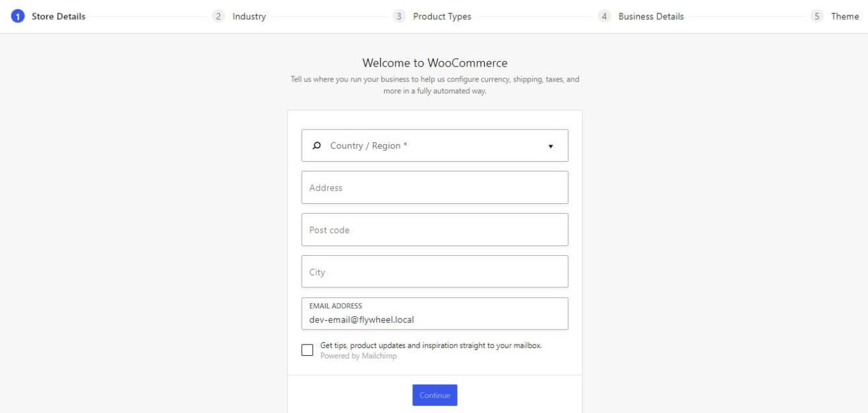Click into the City field
Screen dimensions: 868x413
pyautogui.click(x=435, y=272)
